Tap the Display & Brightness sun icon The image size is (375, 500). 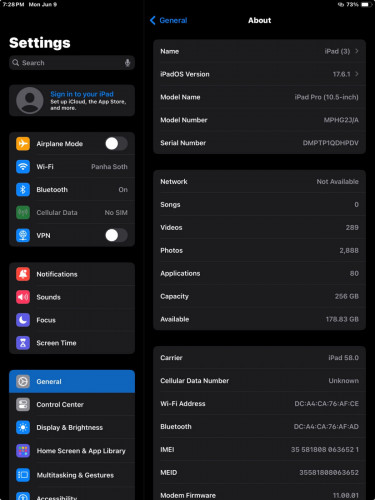pos(23,427)
